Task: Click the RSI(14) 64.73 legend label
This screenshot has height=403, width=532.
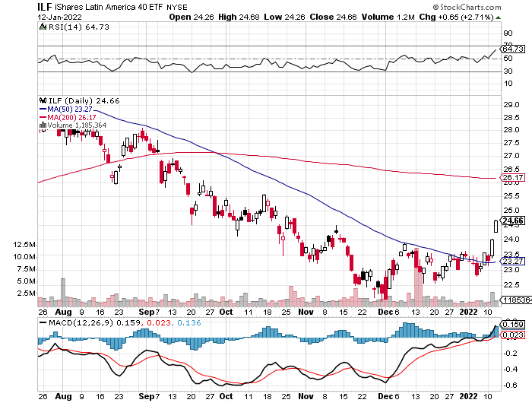Action: point(79,27)
